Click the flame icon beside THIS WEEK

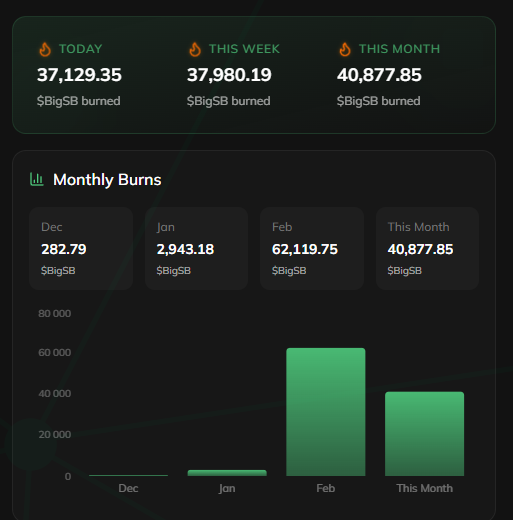(195, 49)
